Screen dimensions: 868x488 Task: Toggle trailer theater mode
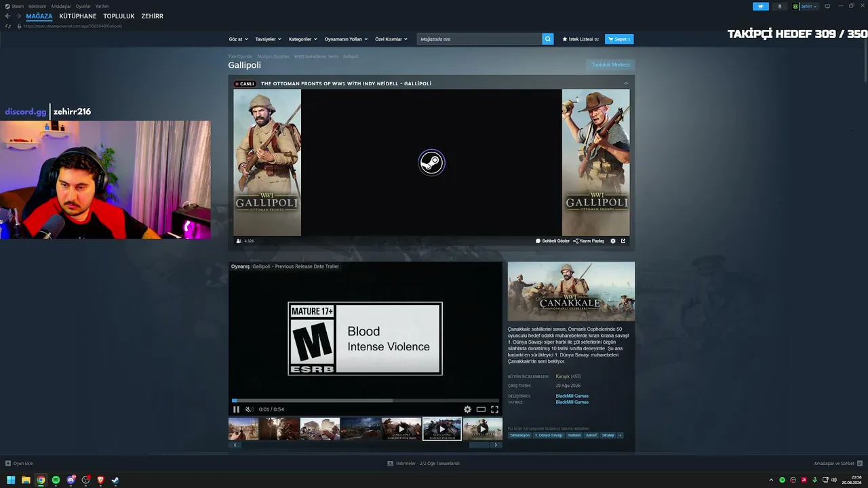pos(481,409)
